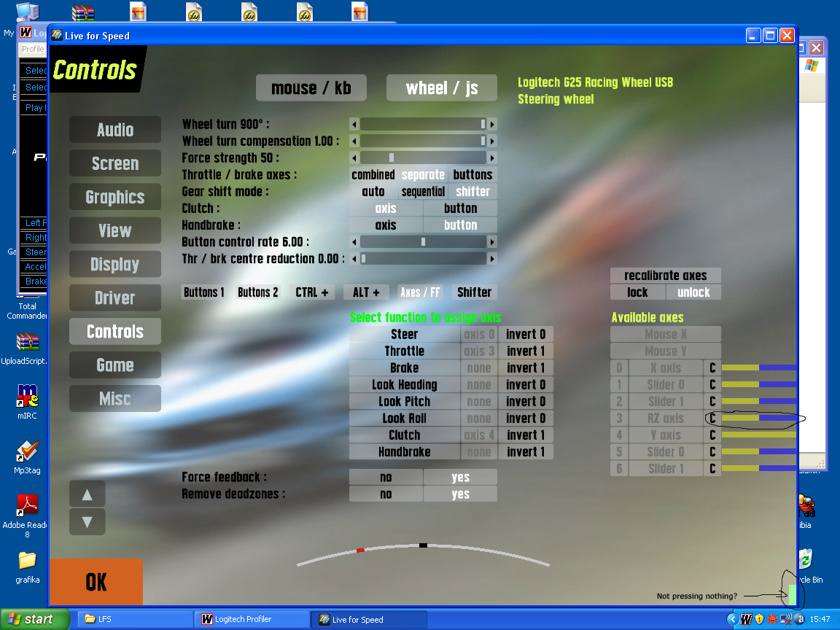Increase Wheel turn with right arrow
Screen dimensions: 840x630
pos(492,124)
